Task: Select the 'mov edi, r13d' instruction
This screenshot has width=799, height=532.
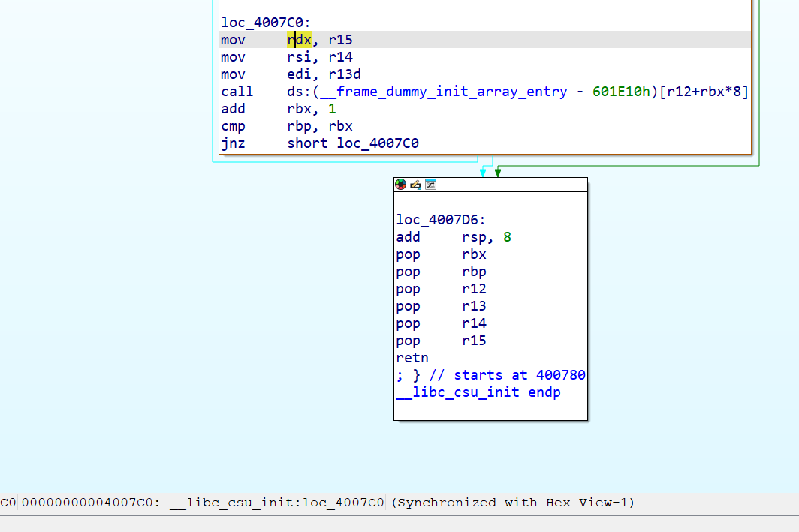Action: (291, 74)
